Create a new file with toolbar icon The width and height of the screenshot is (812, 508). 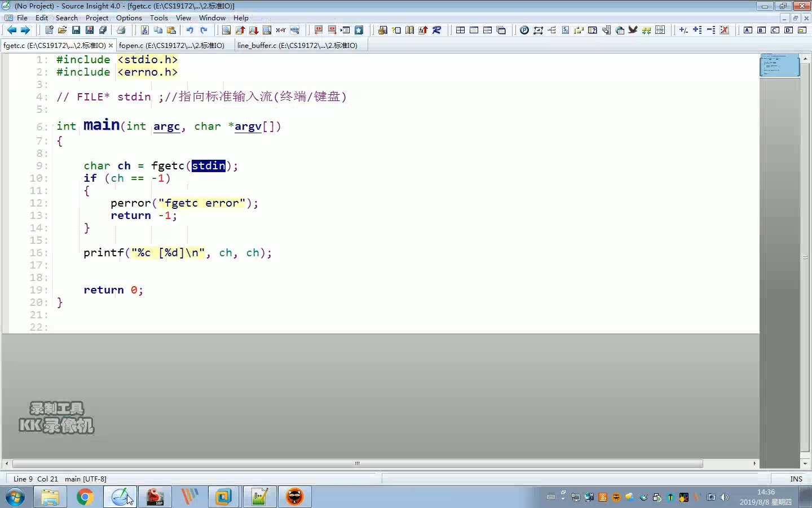(49, 30)
